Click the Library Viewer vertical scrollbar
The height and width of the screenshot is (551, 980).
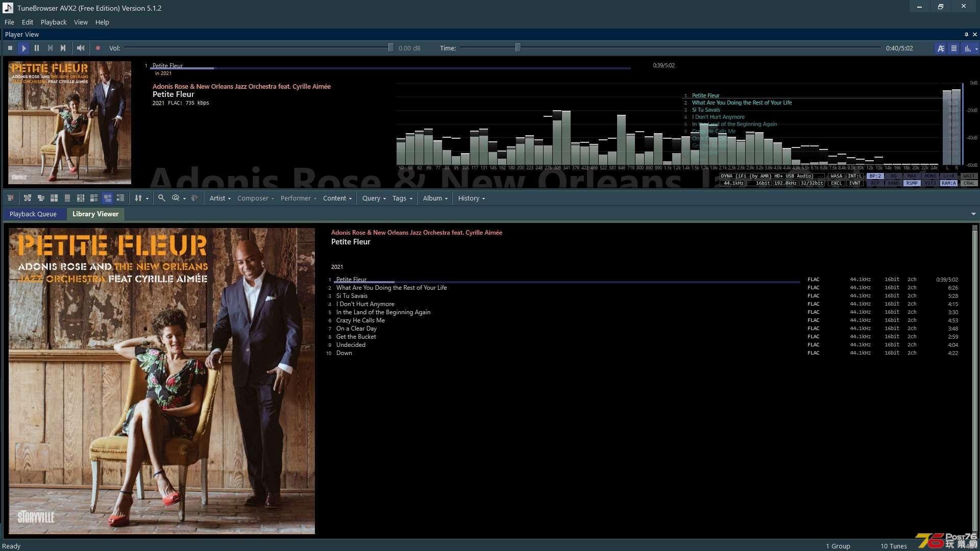pos(974,380)
